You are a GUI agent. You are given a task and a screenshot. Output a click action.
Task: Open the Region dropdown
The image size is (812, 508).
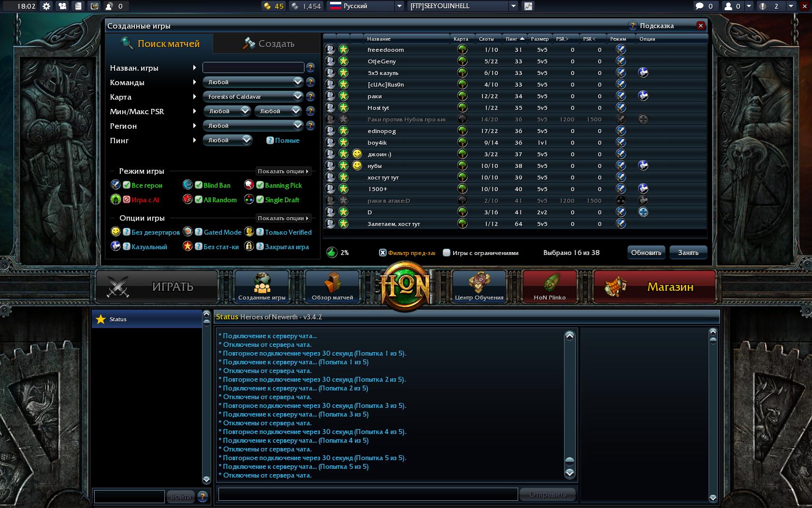tap(253, 126)
